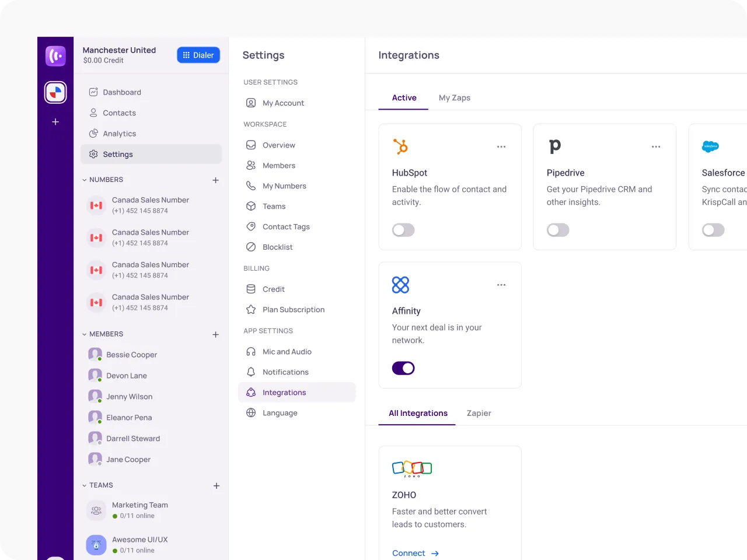Collapse the NUMBERS section
The height and width of the screenshot is (560, 747).
pos(85,180)
